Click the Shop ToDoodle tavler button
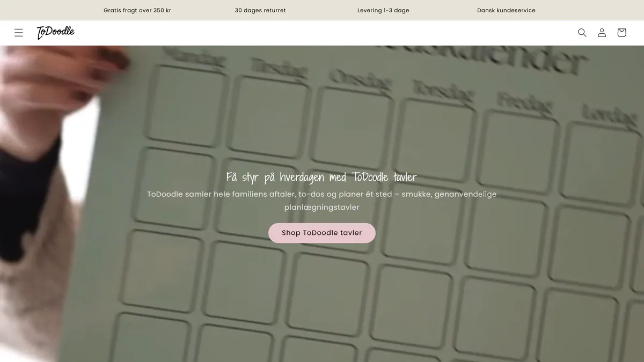This screenshot has height=362, width=644. click(322, 233)
